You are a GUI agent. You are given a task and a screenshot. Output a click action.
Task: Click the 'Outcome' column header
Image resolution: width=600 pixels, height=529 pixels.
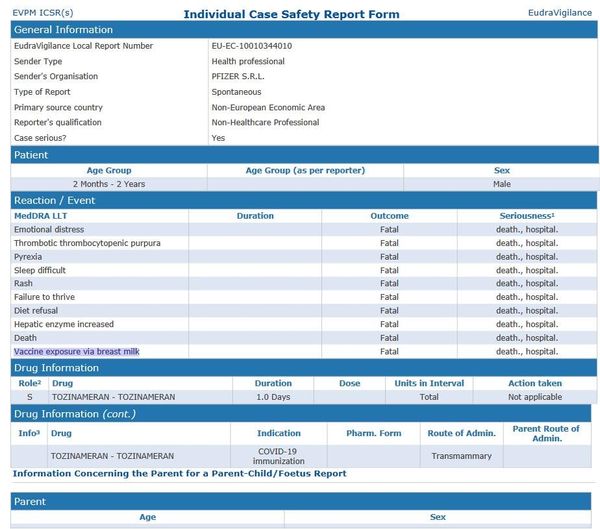pyautogui.click(x=389, y=216)
